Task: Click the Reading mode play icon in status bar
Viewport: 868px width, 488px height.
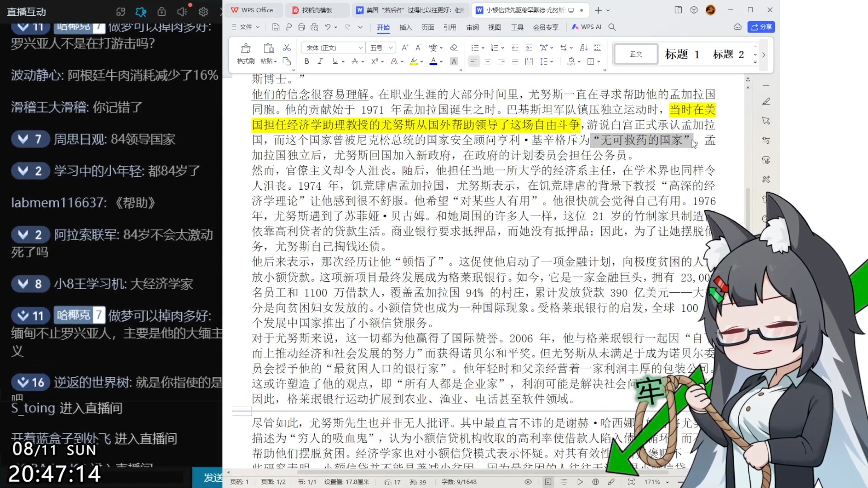Action: click(580, 482)
